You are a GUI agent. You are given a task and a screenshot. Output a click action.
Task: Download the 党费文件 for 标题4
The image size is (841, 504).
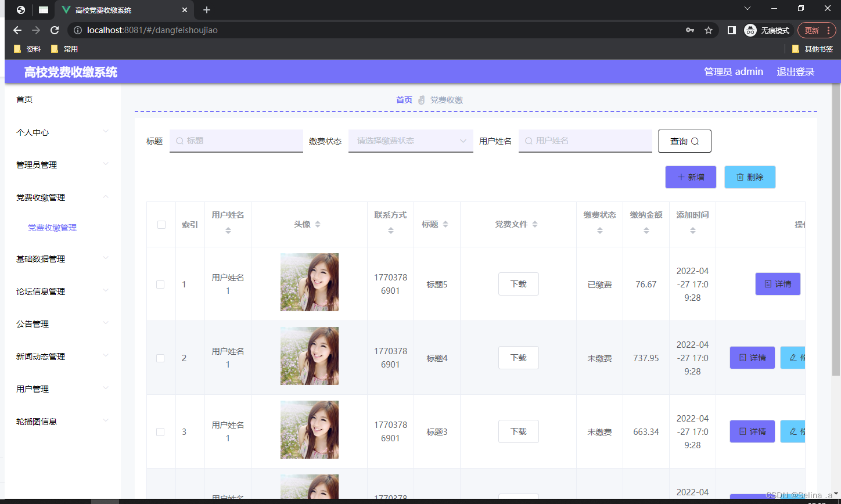[x=519, y=358]
